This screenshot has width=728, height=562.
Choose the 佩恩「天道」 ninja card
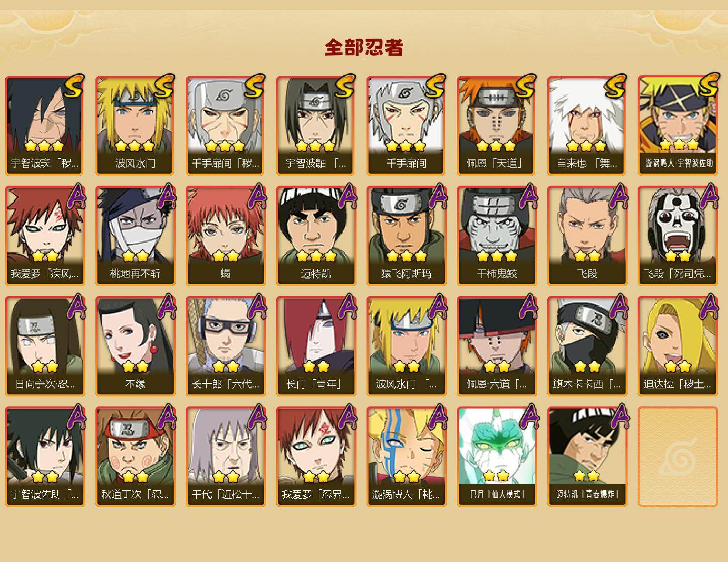pyautogui.click(x=497, y=125)
